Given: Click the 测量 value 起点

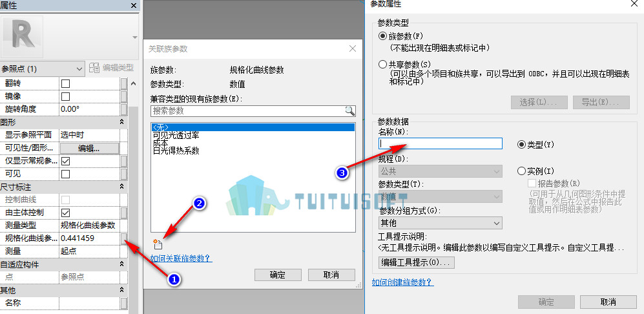Looking at the screenshot, I should 90,251.
